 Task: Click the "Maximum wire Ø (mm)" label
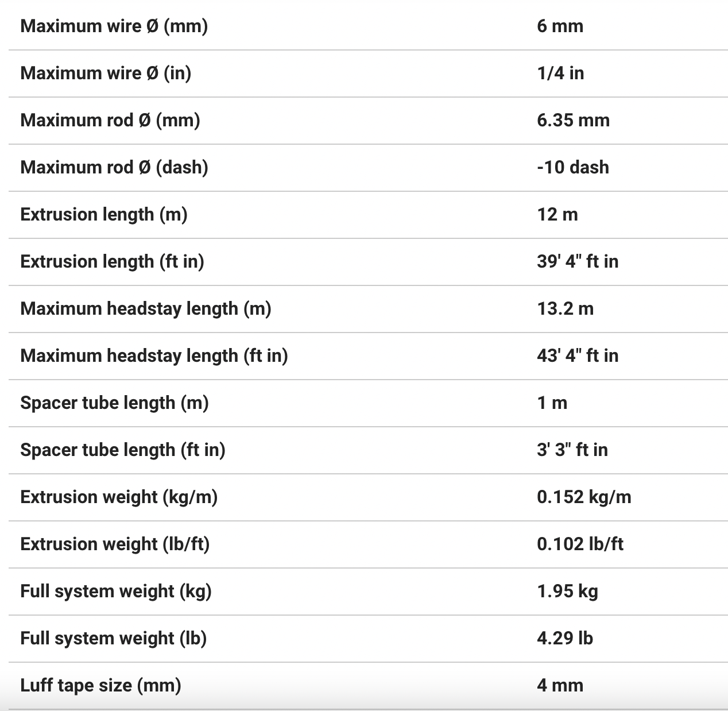click(x=114, y=26)
